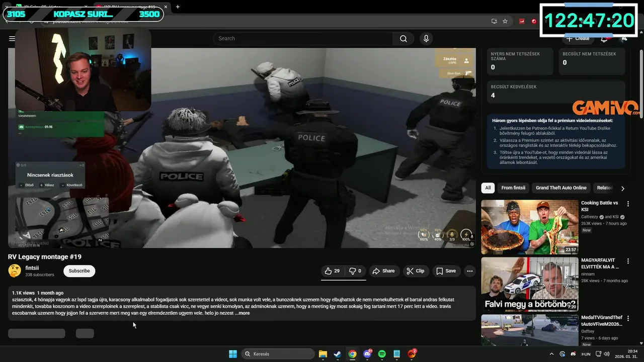Switch HUN keyboard language indicator
Screen dimensions: 644x362
[x=586, y=354]
